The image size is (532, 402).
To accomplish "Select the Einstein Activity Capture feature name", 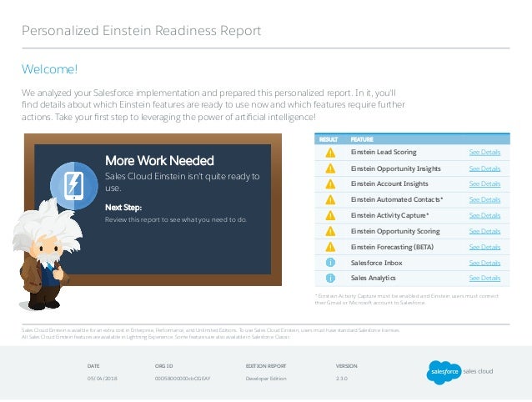I will click(390, 215).
